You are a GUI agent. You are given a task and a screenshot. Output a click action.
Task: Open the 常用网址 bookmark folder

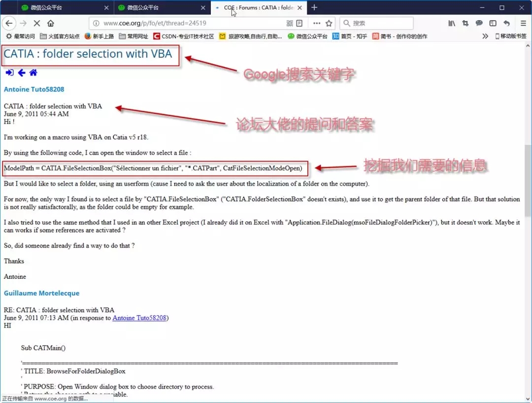pos(133,36)
